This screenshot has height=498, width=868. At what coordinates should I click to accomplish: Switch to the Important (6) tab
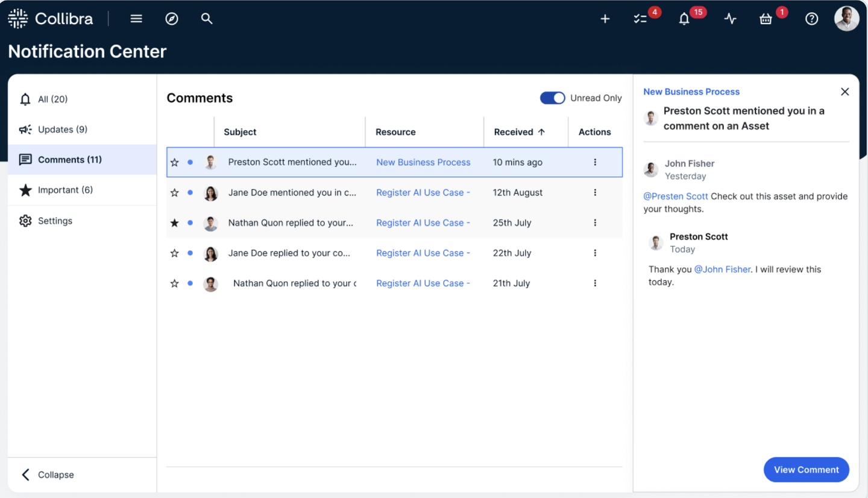click(x=65, y=190)
